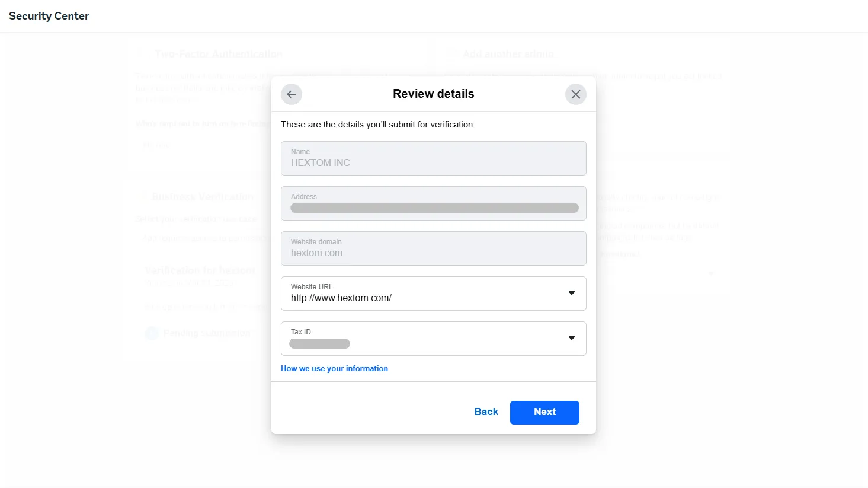Click the Name field containing HEXTOM INC
Screen dimensions: 868x488
coord(434,158)
